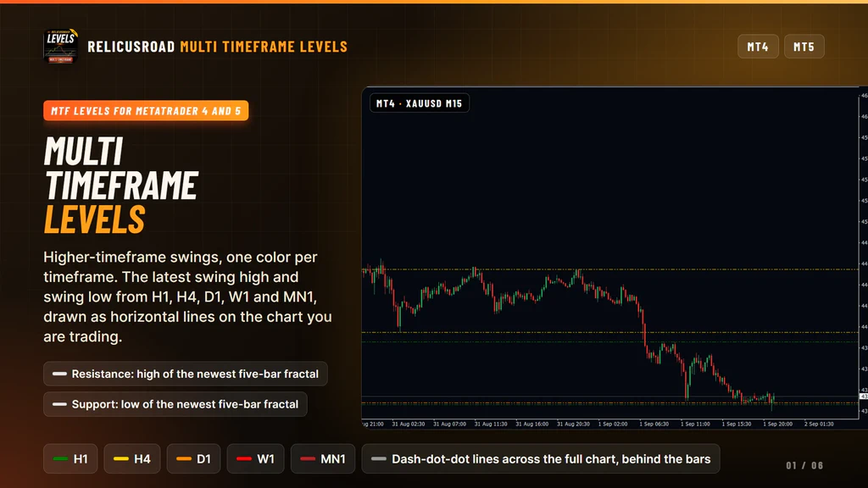Click the H1 green timeframe chip
The image size is (868, 488).
[70, 458]
